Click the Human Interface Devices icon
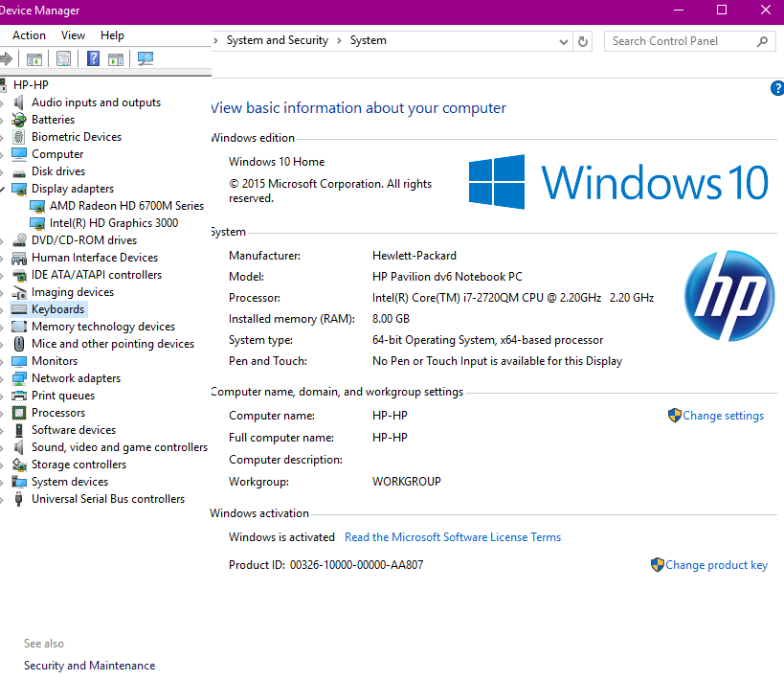 19,258
